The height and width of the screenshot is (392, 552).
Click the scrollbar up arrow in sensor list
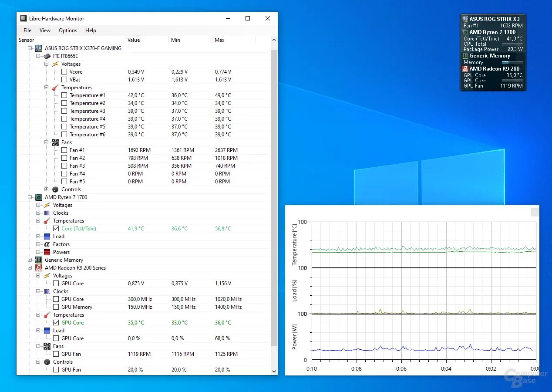(x=274, y=40)
